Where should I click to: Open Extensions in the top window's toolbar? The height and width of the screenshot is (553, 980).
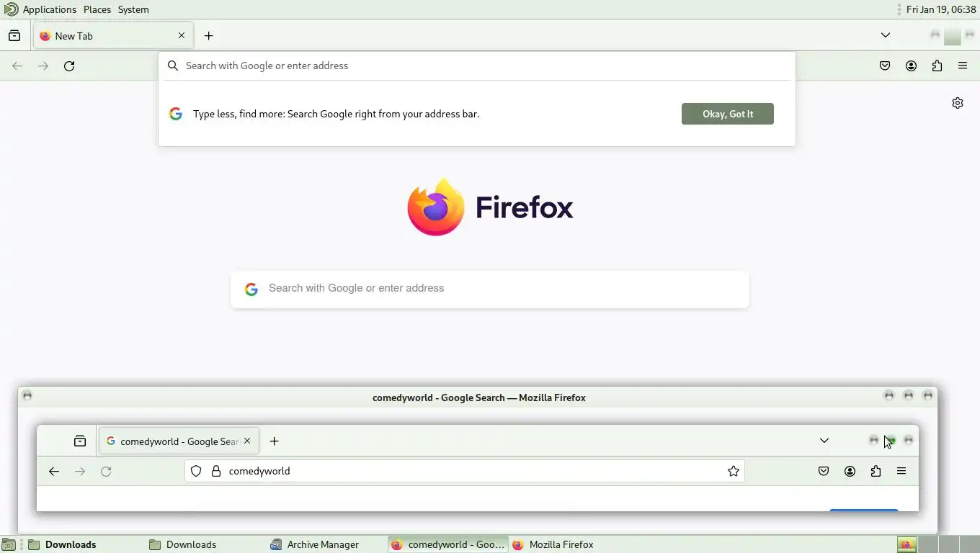937,66
